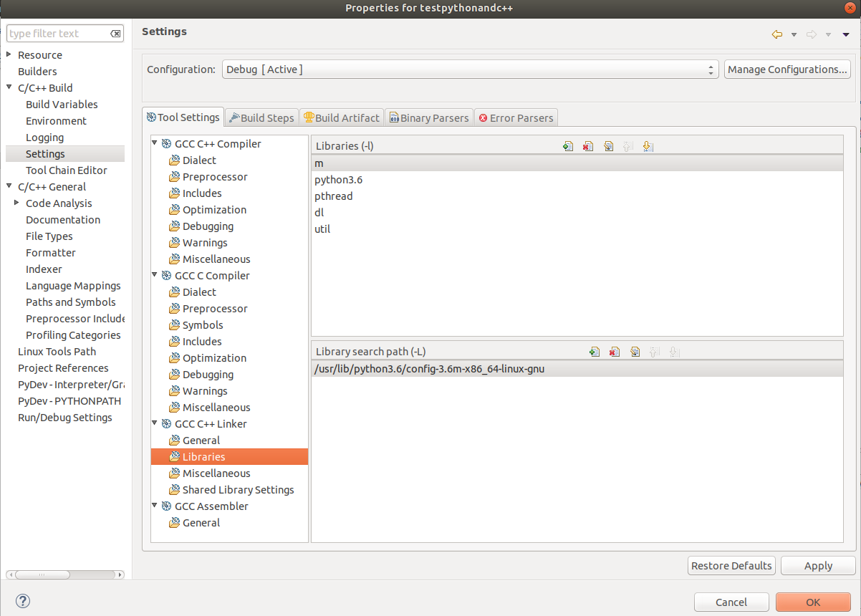
Task: Switch to Tool Settings tab
Action: [183, 117]
